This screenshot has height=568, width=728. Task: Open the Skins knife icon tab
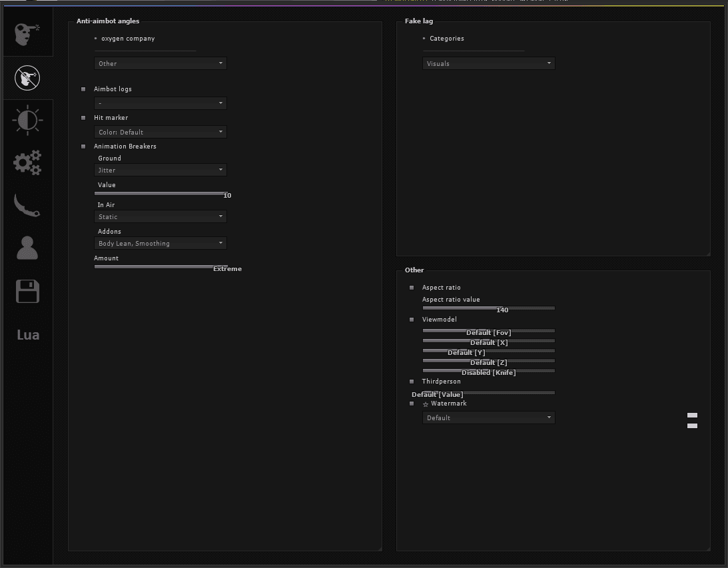(27, 205)
